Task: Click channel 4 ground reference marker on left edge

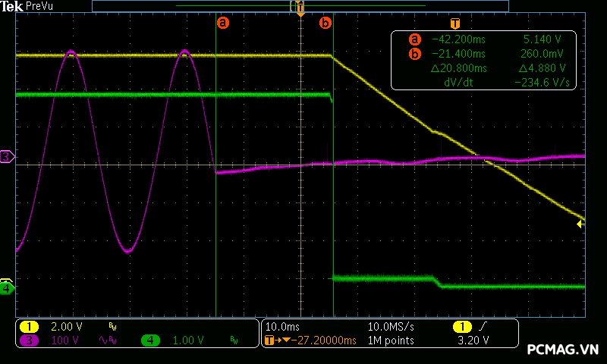Action: tap(7, 288)
